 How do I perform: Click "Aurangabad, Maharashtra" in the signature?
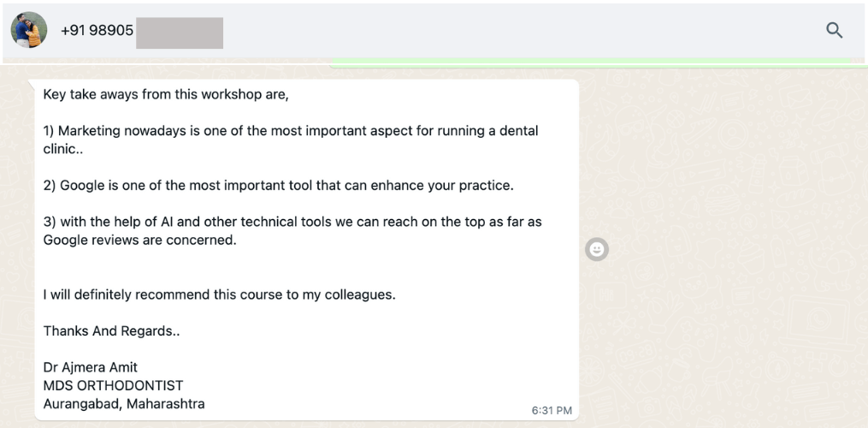124,403
